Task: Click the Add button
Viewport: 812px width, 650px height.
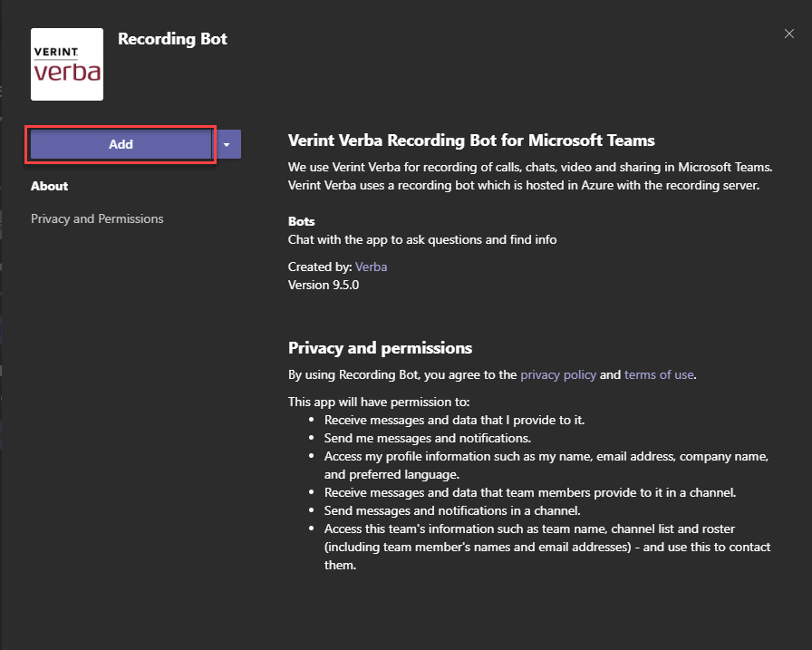Action: (121, 144)
